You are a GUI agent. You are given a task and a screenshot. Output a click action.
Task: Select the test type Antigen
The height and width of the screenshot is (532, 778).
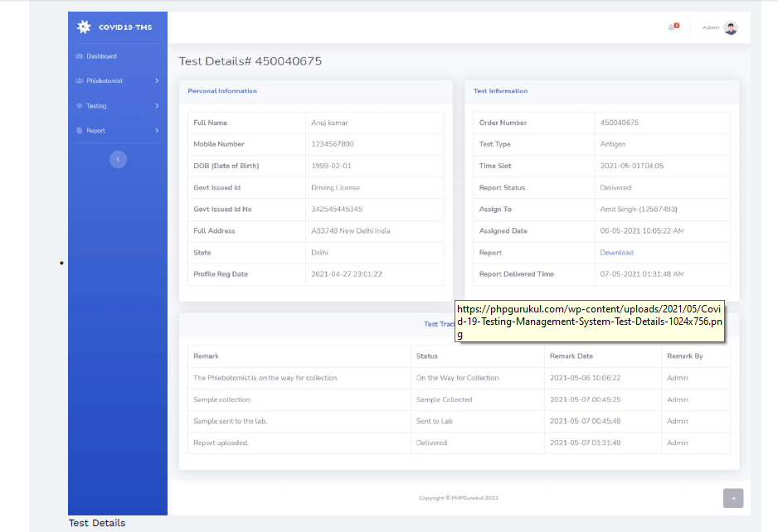[613, 144]
